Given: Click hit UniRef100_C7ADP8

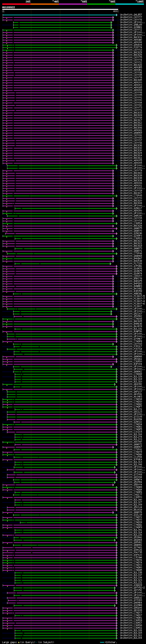Looking at the screenshot, I should (131, 341).
